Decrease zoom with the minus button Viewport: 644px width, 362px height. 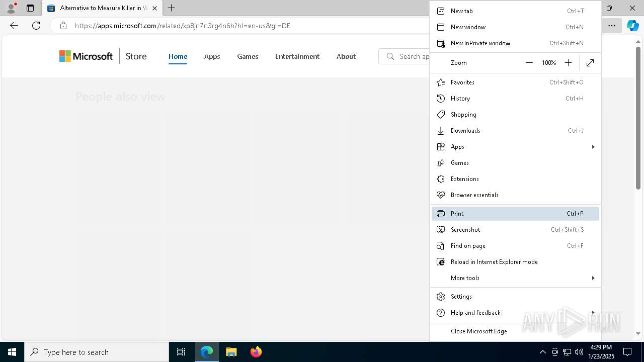[529, 62]
